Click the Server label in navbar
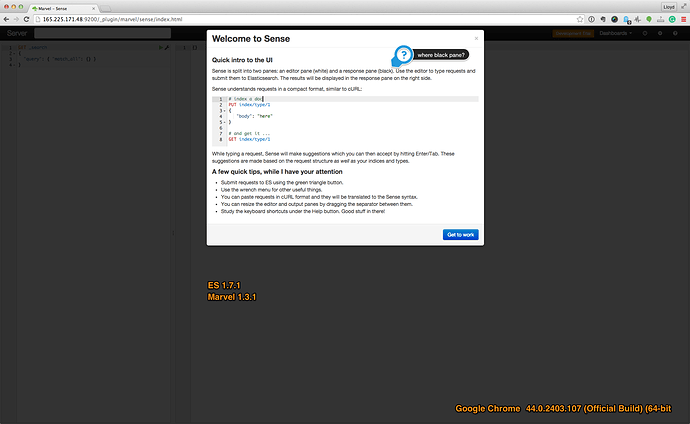690x424 pixels. click(17, 33)
